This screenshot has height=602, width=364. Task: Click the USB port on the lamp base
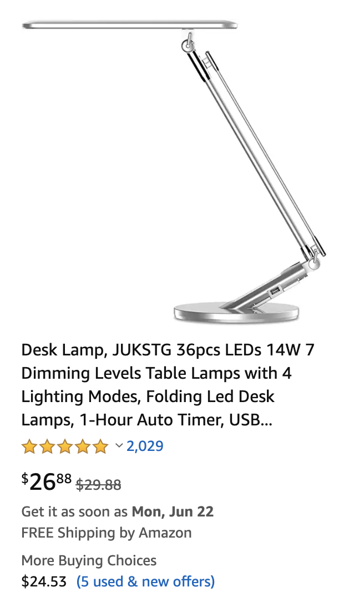click(275, 293)
